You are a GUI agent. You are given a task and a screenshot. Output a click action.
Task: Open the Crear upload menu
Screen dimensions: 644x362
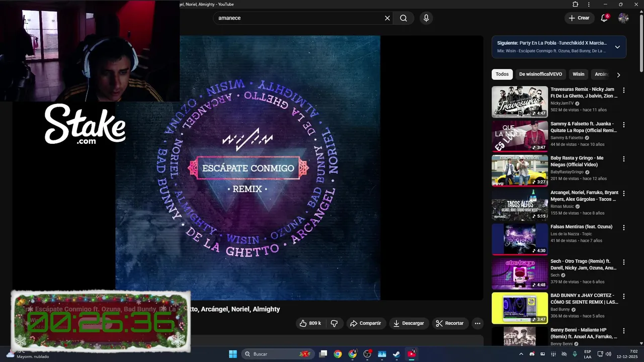[x=579, y=18]
